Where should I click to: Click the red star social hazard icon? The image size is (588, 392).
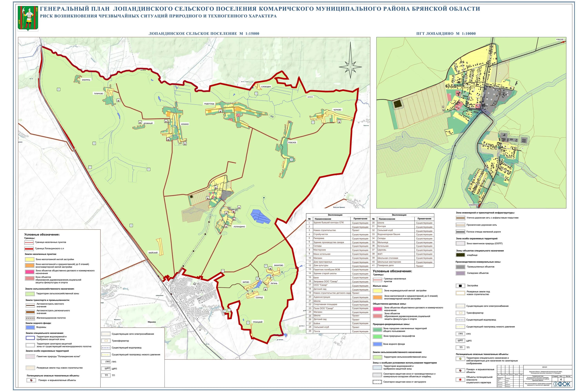click(460, 380)
